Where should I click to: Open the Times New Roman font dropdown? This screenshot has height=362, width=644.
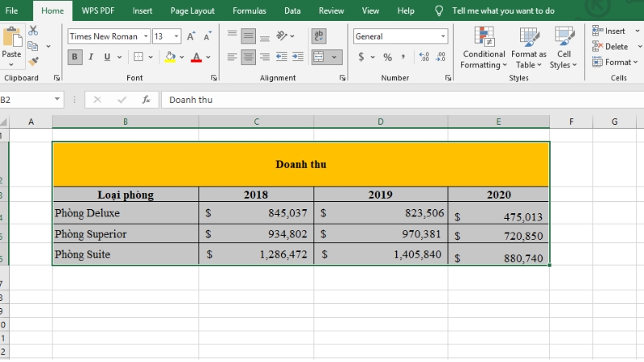pos(146,36)
